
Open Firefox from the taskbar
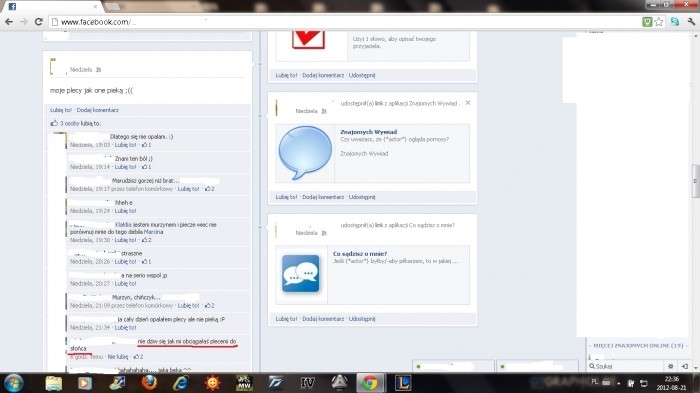tap(149, 383)
